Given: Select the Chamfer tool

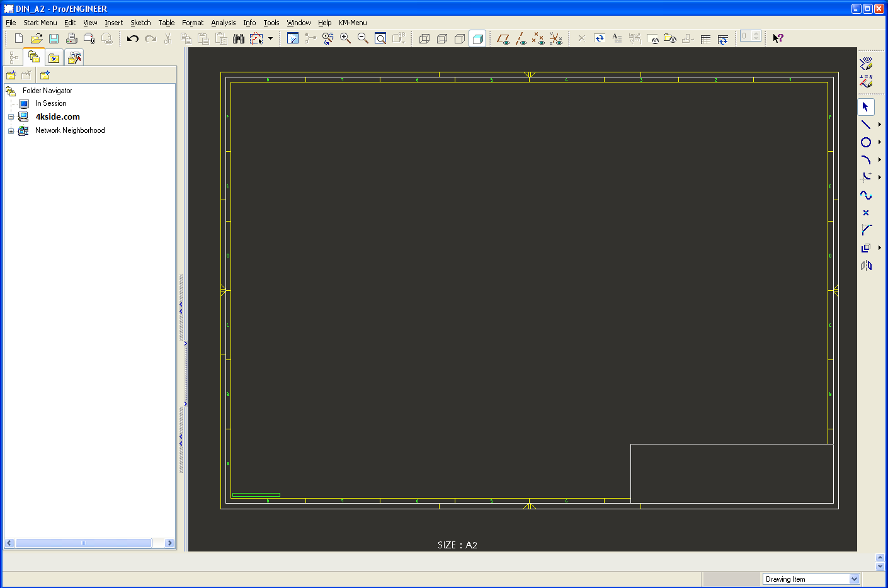Looking at the screenshot, I should tap(866, 230).
